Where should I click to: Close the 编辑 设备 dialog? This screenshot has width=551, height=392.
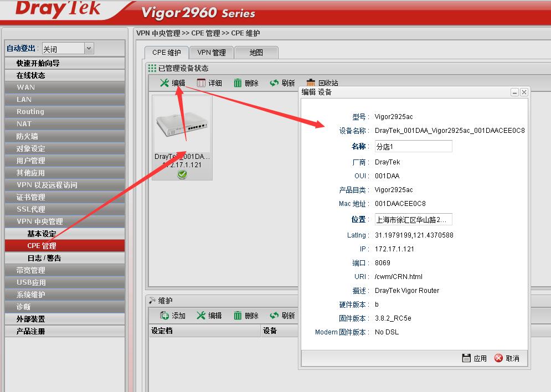pyautogui.click(x=524, y=92)
